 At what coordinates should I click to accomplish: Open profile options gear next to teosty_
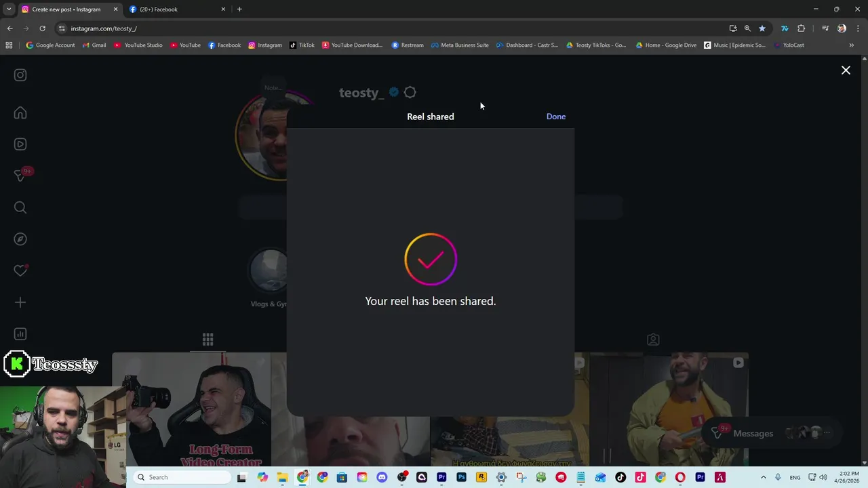[410, 92]
